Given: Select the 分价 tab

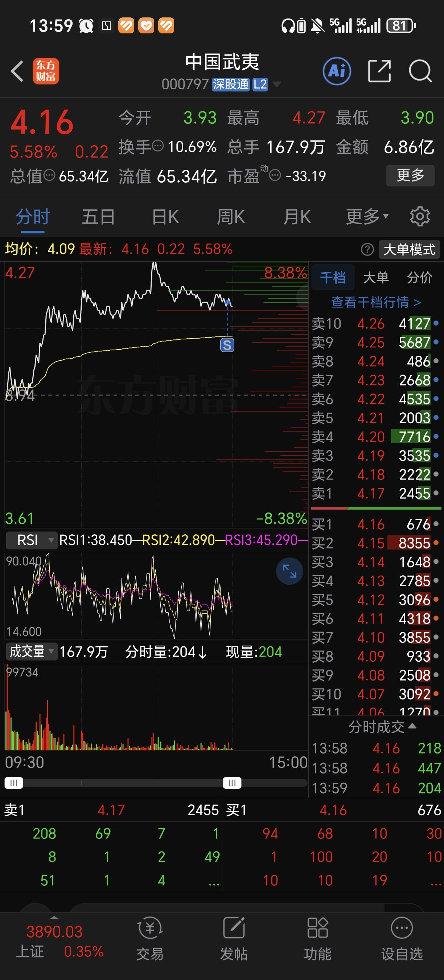Looking at the screenshot, I should (x=419, y=277).
